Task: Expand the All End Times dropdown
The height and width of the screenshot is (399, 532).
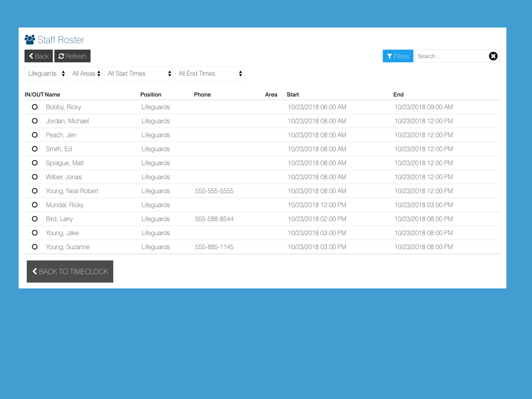Action: coord(210,74)
